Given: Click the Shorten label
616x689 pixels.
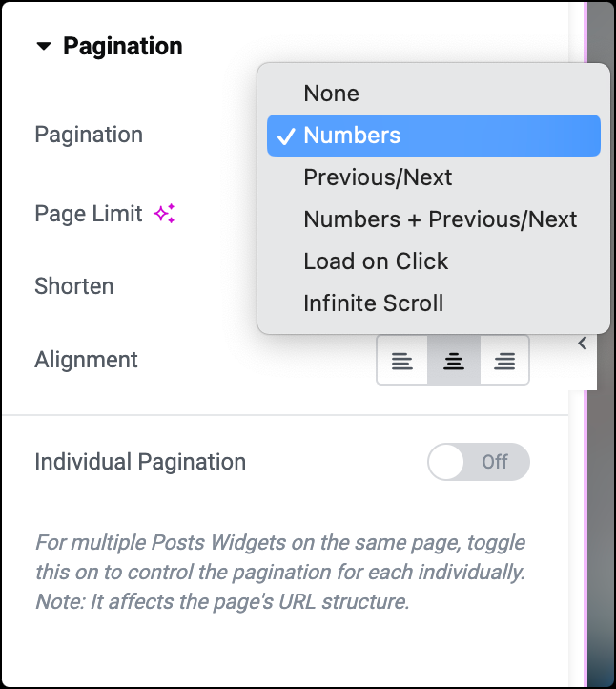Looking at the screenshot, I should coord(74,286).
